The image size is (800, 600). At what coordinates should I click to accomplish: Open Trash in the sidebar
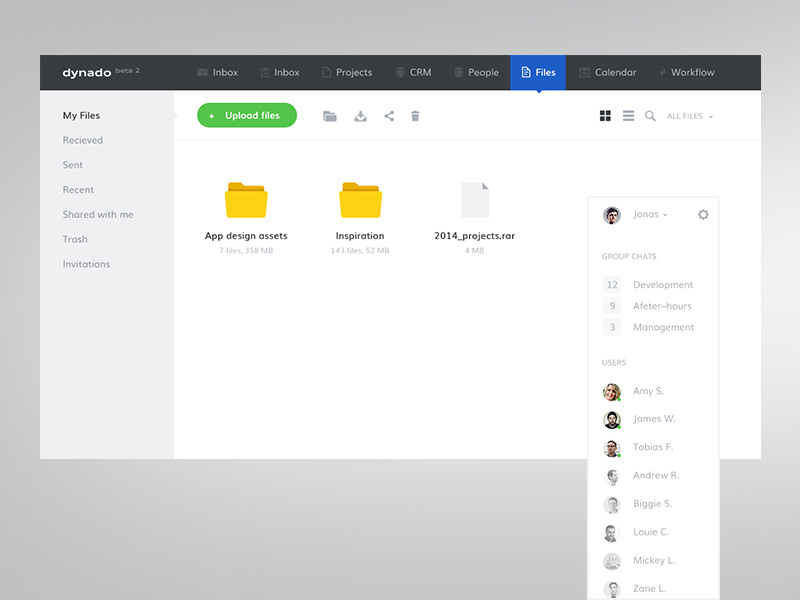pos(75,239)
